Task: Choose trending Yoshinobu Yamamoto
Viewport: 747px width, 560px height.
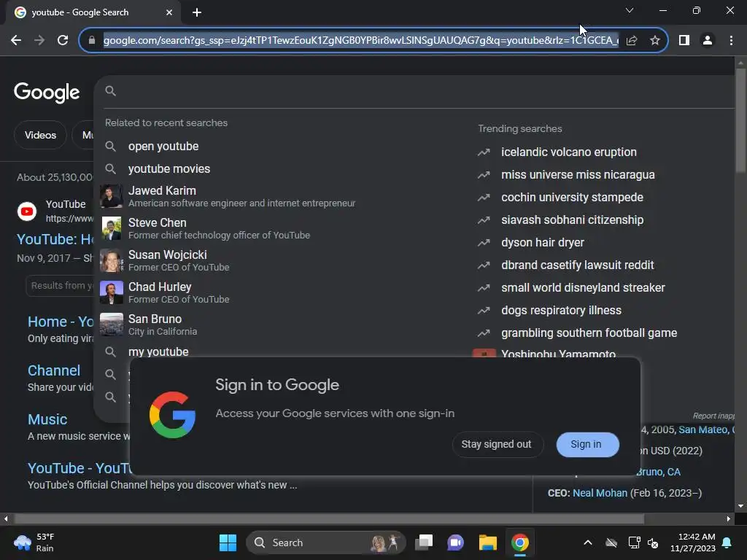Action: pos(558,354)
